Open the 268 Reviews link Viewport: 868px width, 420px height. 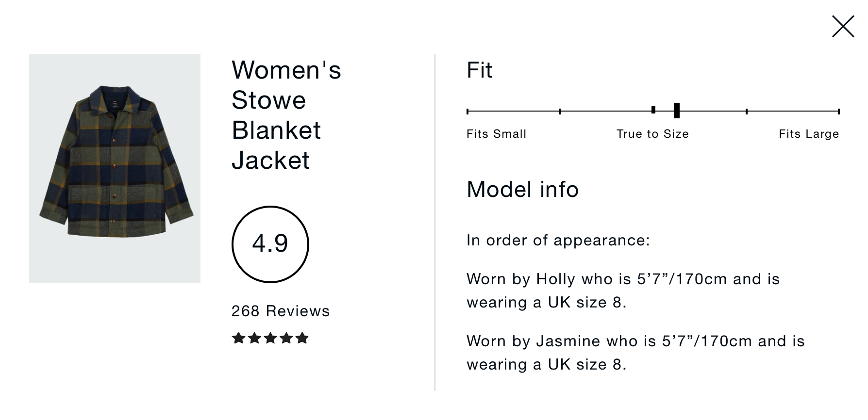[281, 311]
